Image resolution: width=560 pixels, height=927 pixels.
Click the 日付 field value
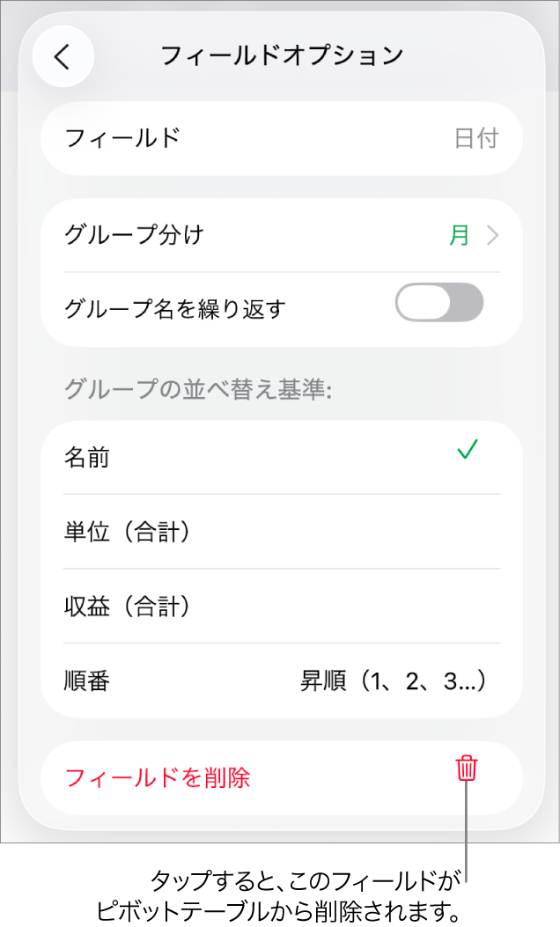tap(476, 138)
